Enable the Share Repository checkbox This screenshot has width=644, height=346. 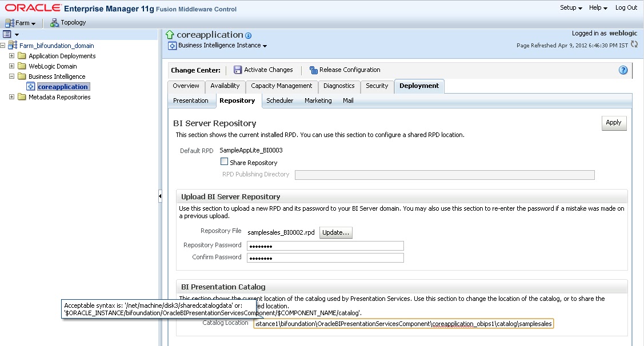(224, 162)
